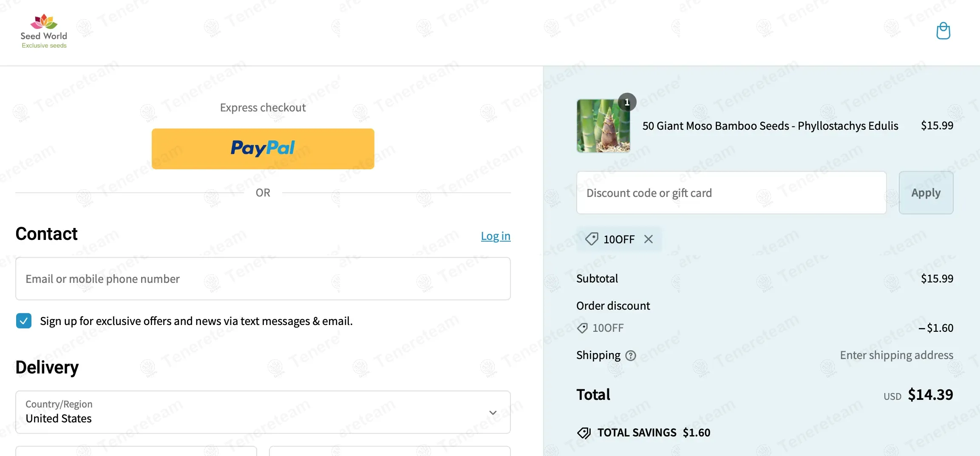Pay with the PayPal express checkout button
This screenshot has width=980, height=456.
pos(263,149)
